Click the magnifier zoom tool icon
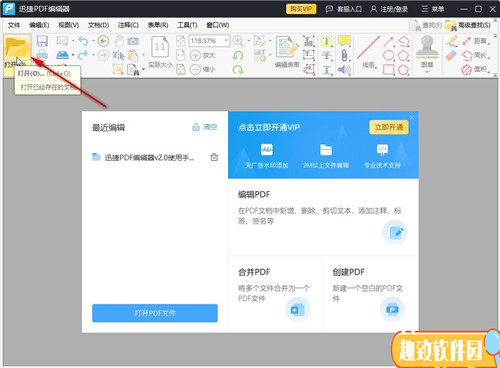The image size is (500, 368). pos(238,41)
